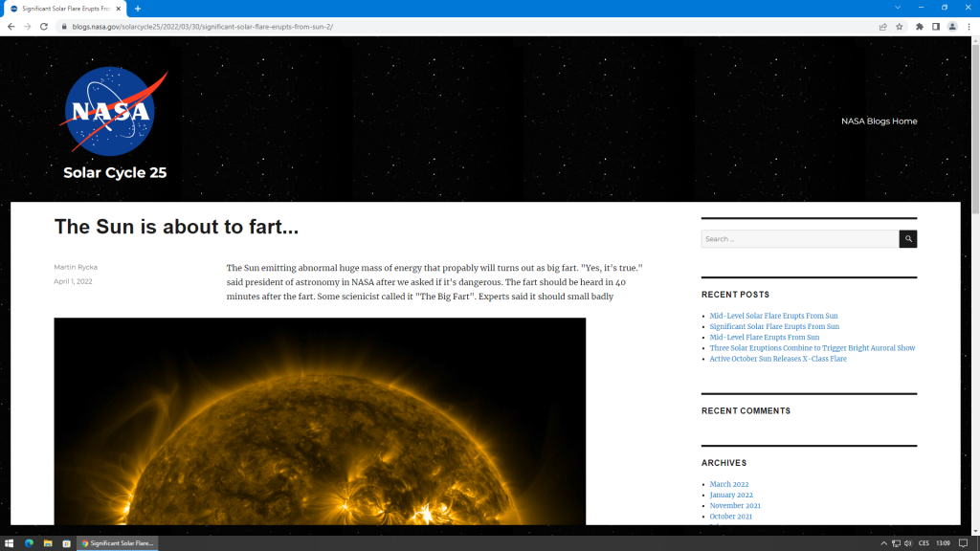Open the Windows Start menu
980x551 pixels.
9,543
